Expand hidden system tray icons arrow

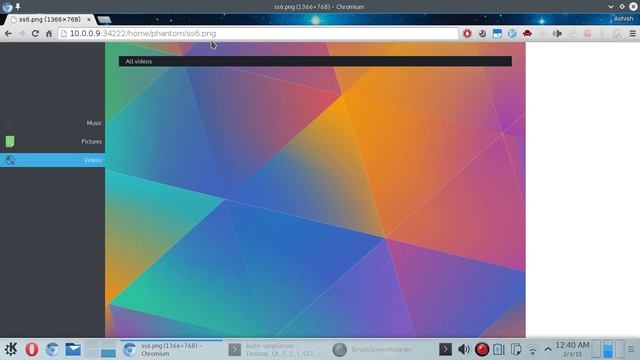548,349
